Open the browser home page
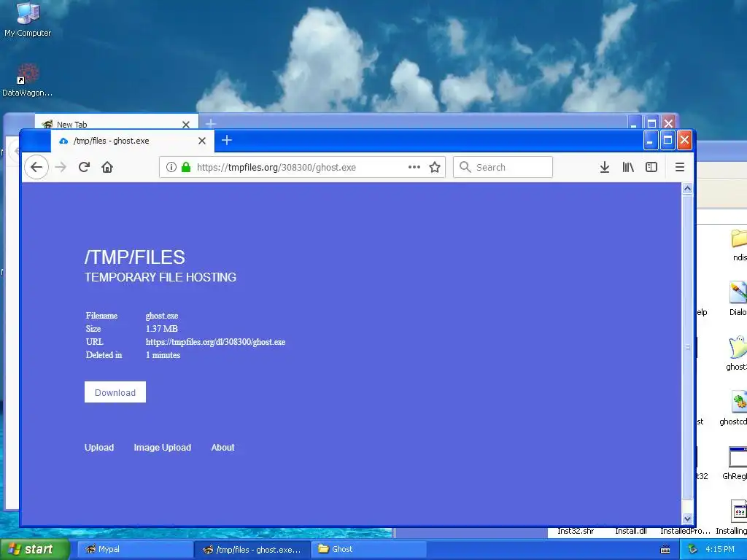Viewport: 747px width, 560px height. coord(107,167)
